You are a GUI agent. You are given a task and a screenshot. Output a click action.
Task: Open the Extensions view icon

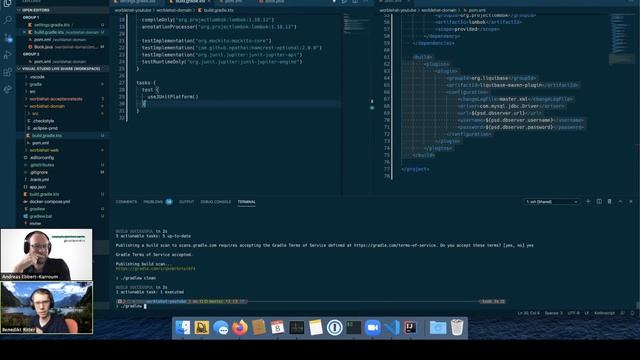pyautogui.click(x=7, y=72)
